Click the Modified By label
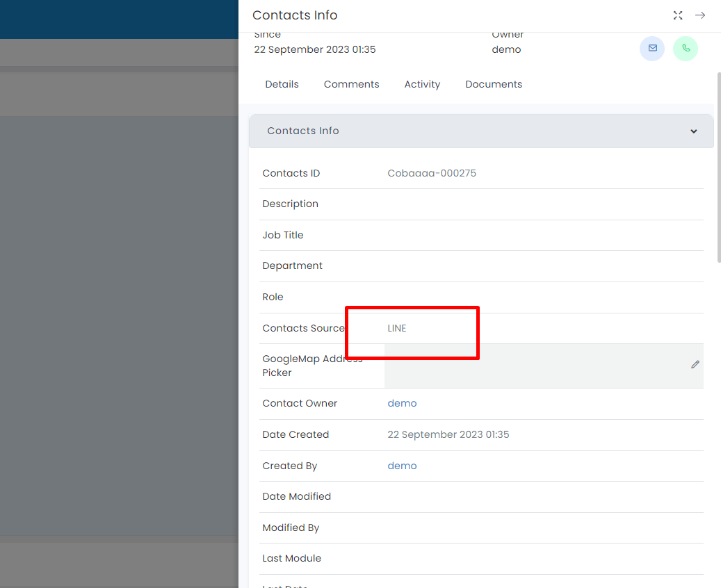 (291, 528)
